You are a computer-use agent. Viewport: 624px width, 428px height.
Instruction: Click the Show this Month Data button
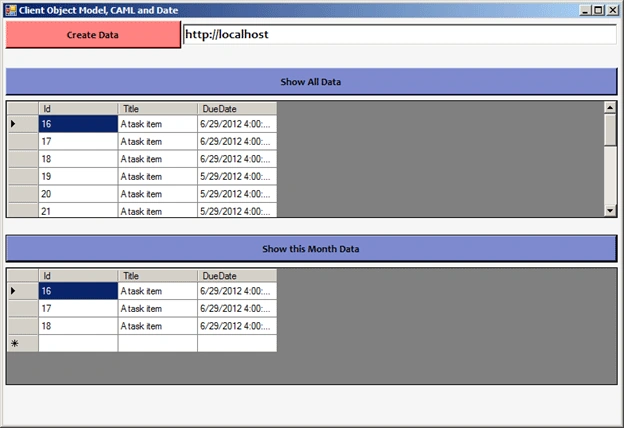311,249
